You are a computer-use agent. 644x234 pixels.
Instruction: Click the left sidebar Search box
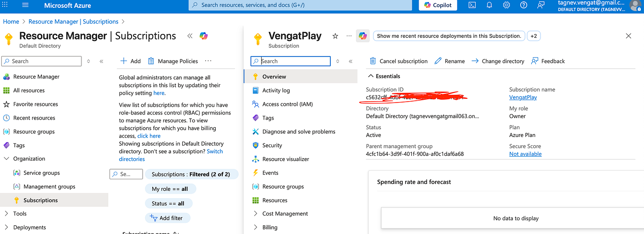tap(41, 61)
